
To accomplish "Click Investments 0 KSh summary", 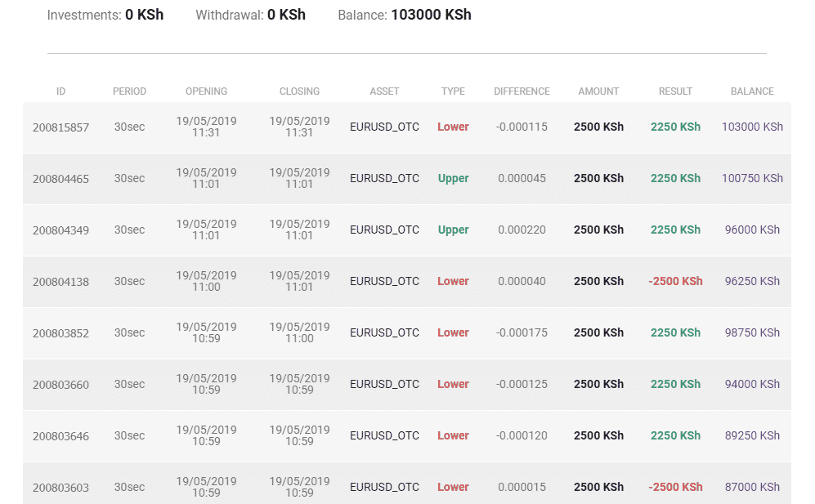I will [105, 15].
